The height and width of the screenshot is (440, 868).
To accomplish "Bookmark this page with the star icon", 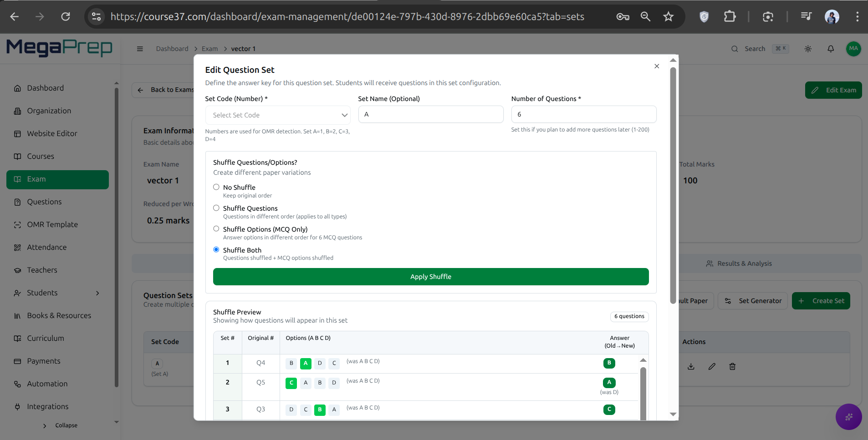I will pyautogui.click(x=668, y=17).
